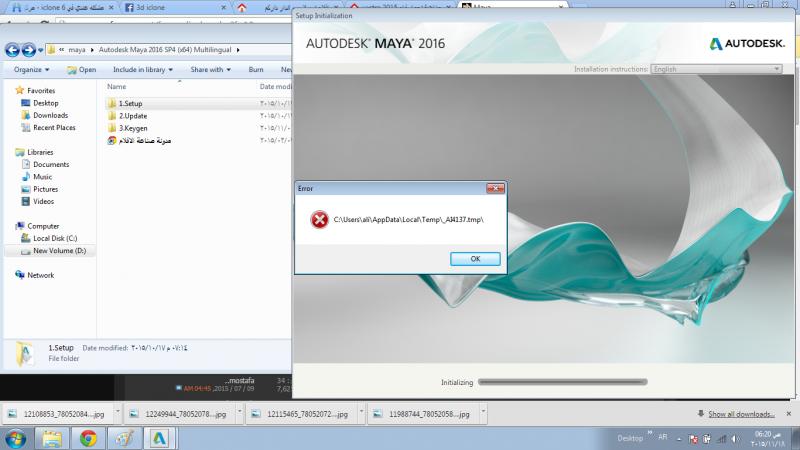
Task: Click the maya segment in the address bar
Action: (77, 50)
